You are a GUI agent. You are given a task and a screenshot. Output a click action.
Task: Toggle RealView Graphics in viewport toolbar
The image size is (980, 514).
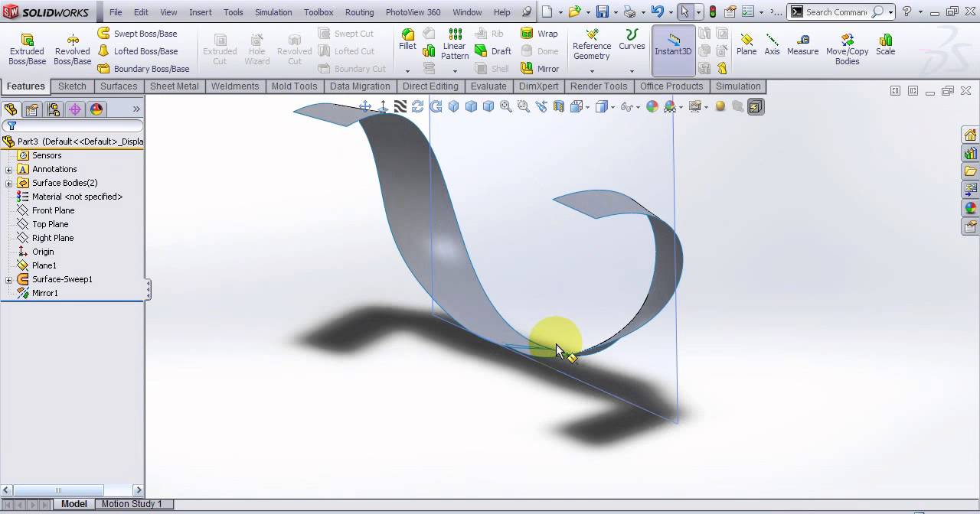click(x=720, y=106)
